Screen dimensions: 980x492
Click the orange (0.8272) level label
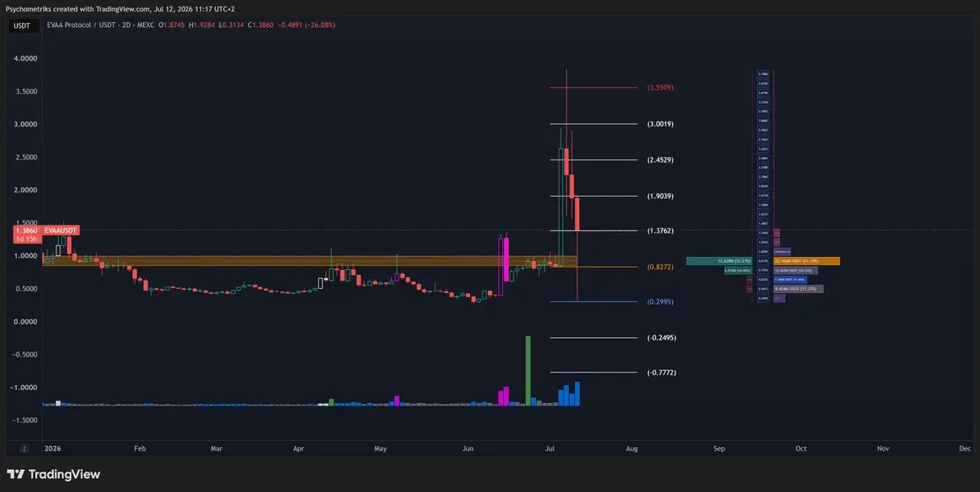point(660,267)
